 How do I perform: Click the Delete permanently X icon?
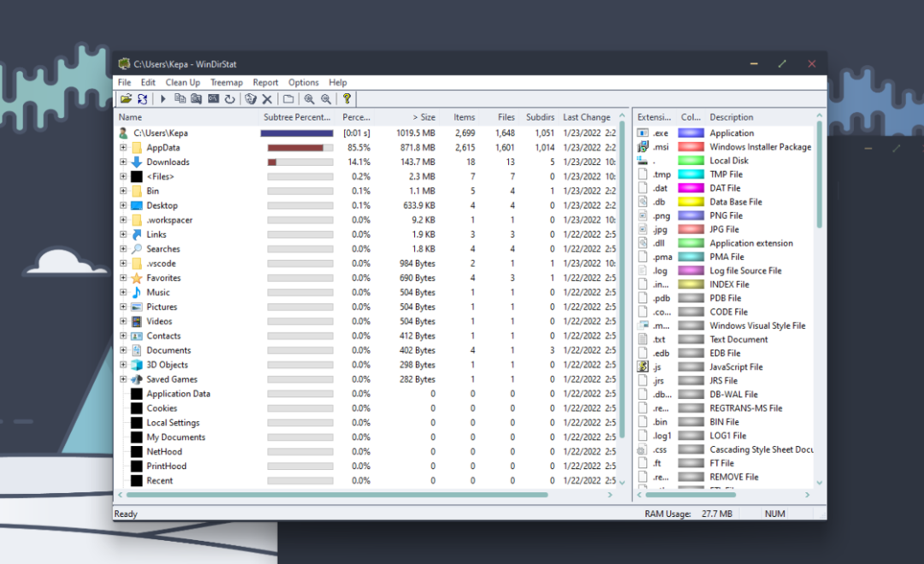point(267,99)
